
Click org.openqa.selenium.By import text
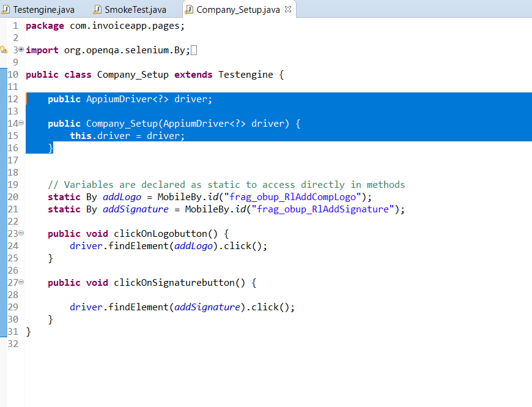pos(125,50)
